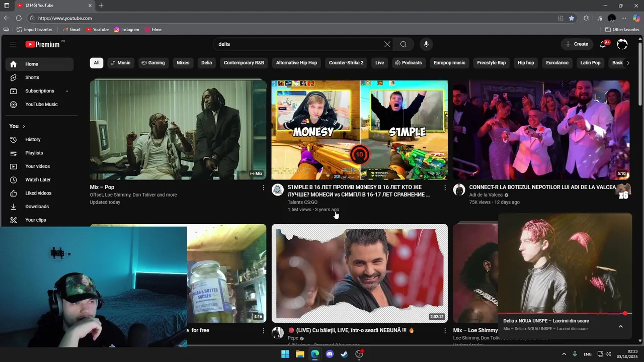
Task: Open options for the S1MPLE vs M0NESY video
Action: pyautogui.click(x=445, y=188)
